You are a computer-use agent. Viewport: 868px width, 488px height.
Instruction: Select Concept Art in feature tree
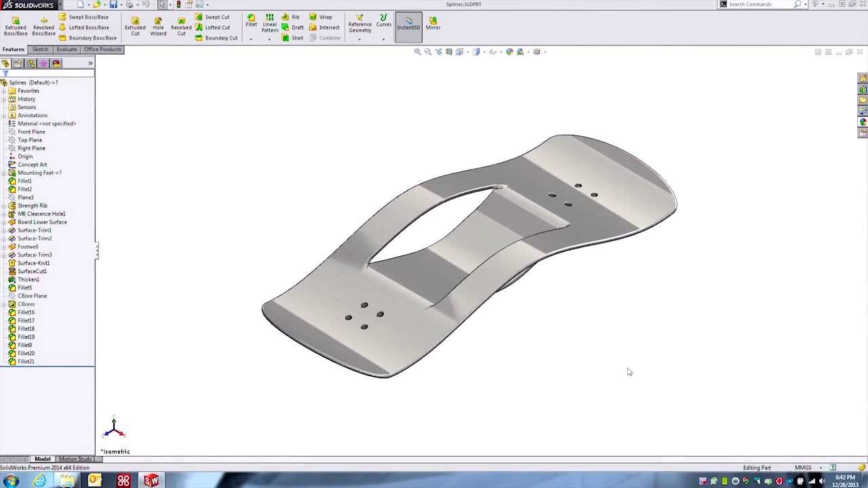(x=33, y=165)
